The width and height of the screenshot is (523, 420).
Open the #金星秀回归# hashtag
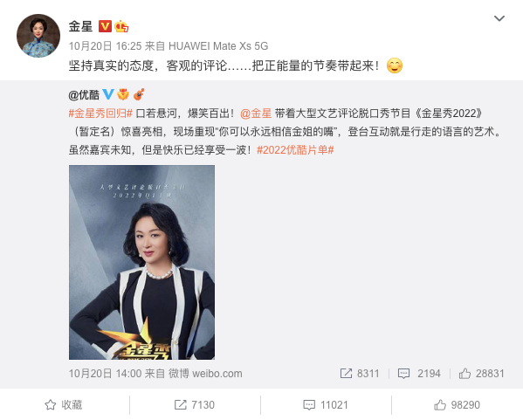click(100, 114)
